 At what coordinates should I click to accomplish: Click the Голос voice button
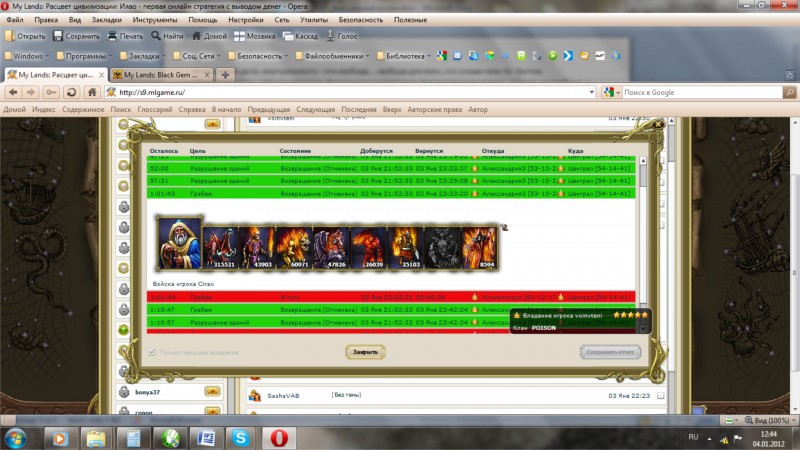341,36
